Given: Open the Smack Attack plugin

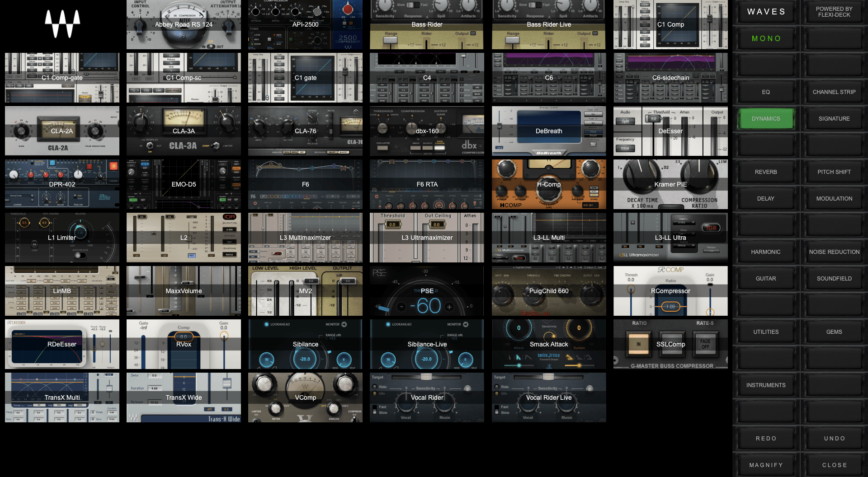Looking at the screenshot, I should pyautogui.click(x=549, y=344).
